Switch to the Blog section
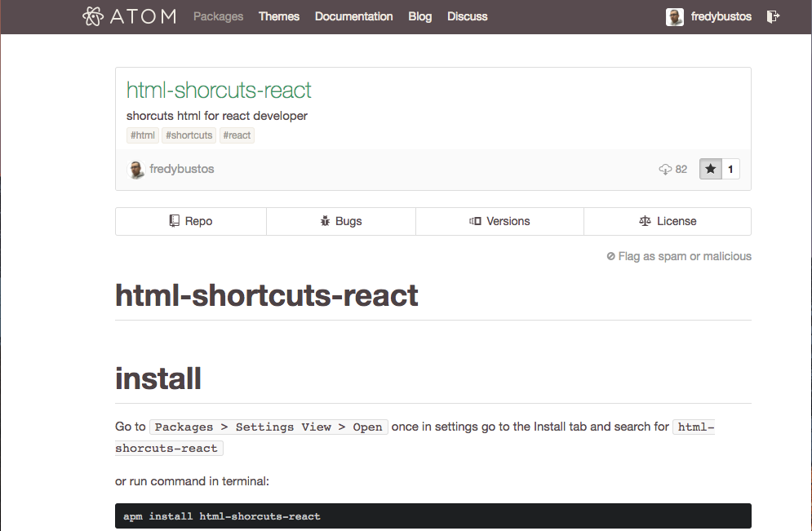Screen dimensions: 812x531 (419, 16)
